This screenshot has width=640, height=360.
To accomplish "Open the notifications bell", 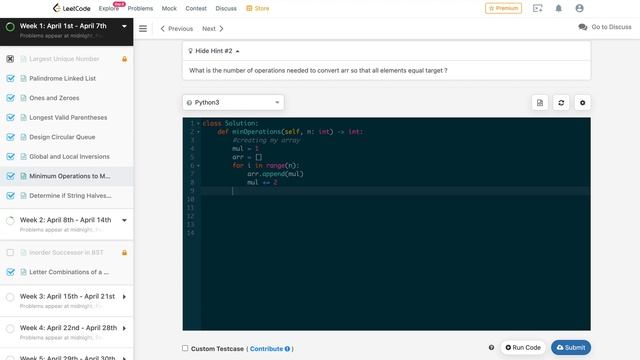I will pos(558,8).
